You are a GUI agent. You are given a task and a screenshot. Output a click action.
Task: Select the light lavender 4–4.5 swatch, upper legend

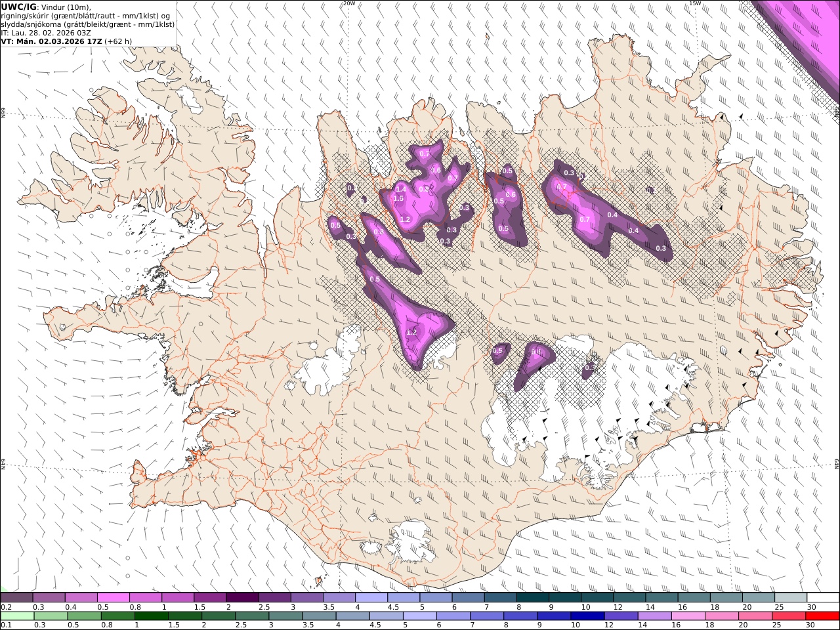click(371, 598)
